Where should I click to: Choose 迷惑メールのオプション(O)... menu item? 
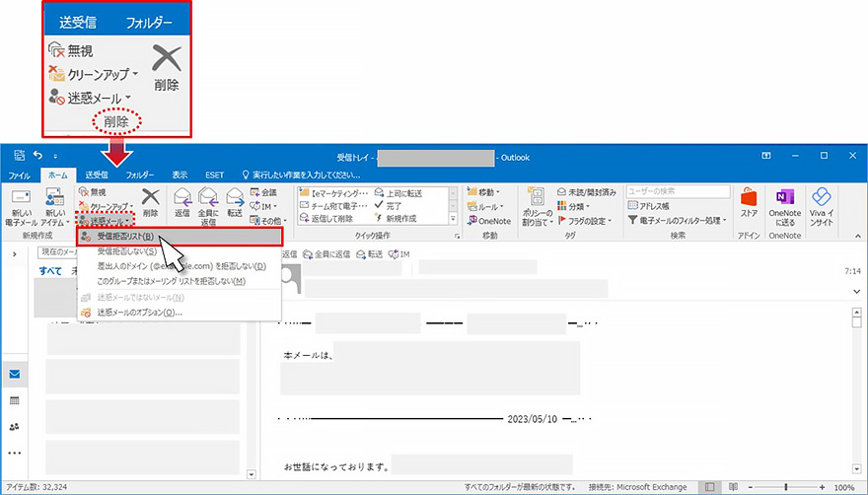[x=138, y=313]
